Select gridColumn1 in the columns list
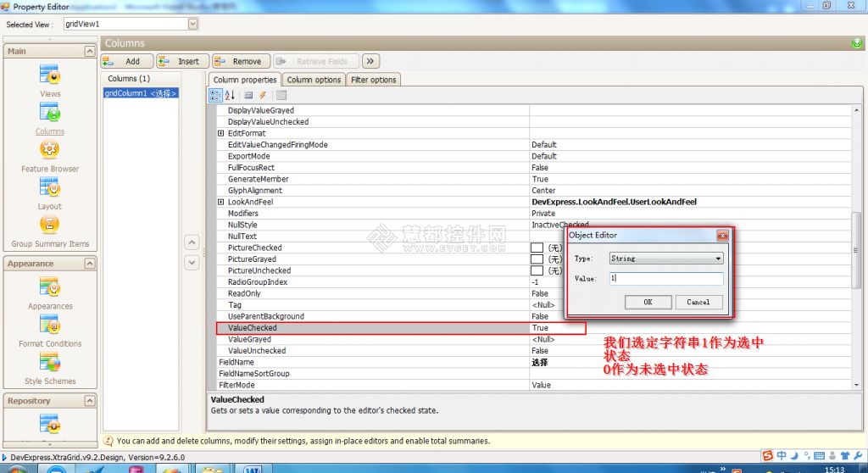 [x=141, y=93]
